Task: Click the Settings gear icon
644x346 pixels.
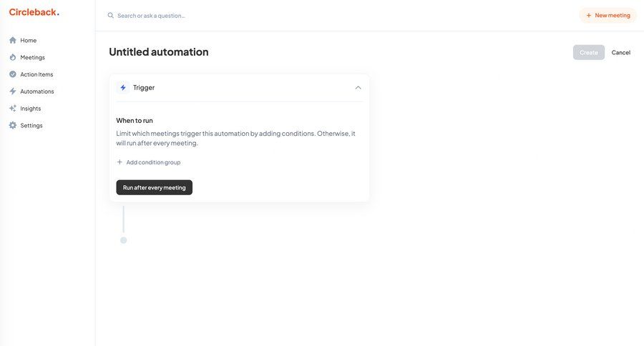Action: click(x=13, y=126)
